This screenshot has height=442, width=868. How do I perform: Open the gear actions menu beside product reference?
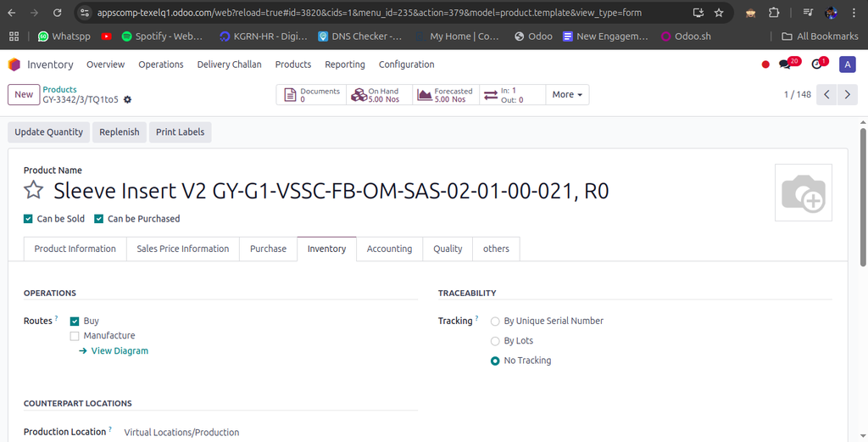[128, 100]
